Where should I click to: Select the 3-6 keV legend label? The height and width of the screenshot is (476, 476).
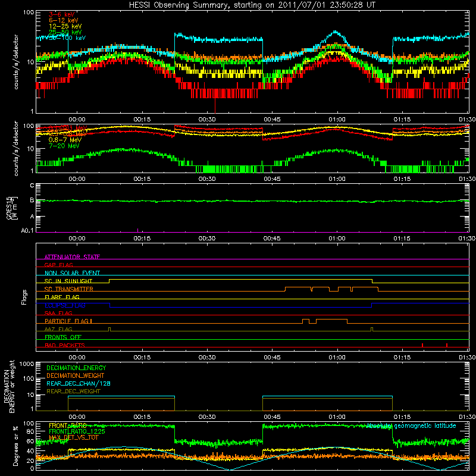coord(61,14)
